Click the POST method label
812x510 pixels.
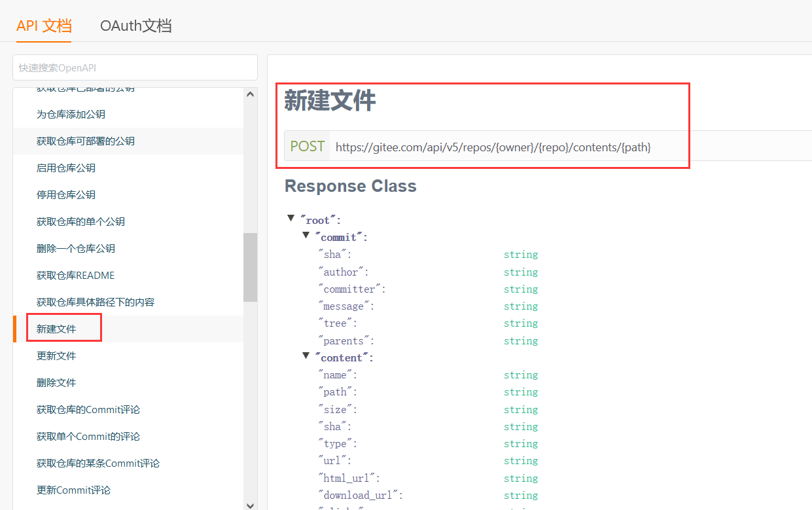[x=308, y=146]
